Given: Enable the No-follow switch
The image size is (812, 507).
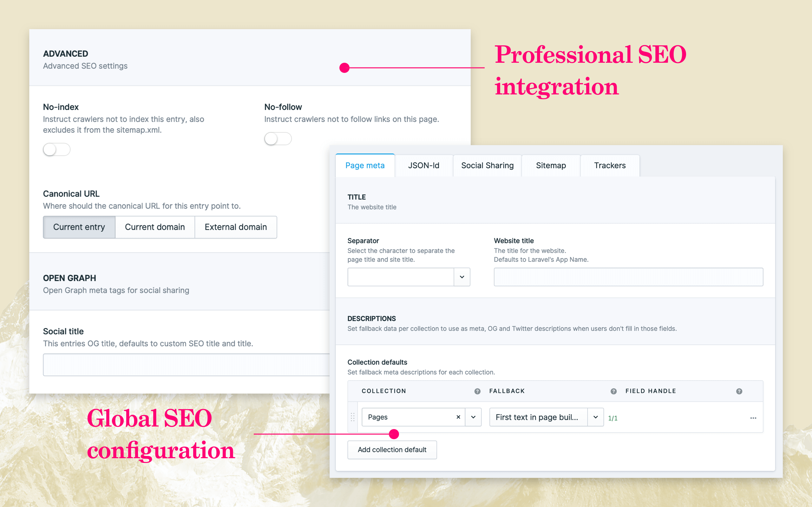Looking at the screenshot, I should [278, 139].
